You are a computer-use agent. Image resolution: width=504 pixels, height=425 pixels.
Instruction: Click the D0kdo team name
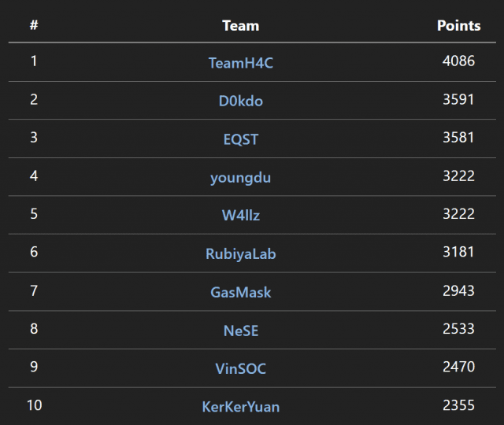240,101
